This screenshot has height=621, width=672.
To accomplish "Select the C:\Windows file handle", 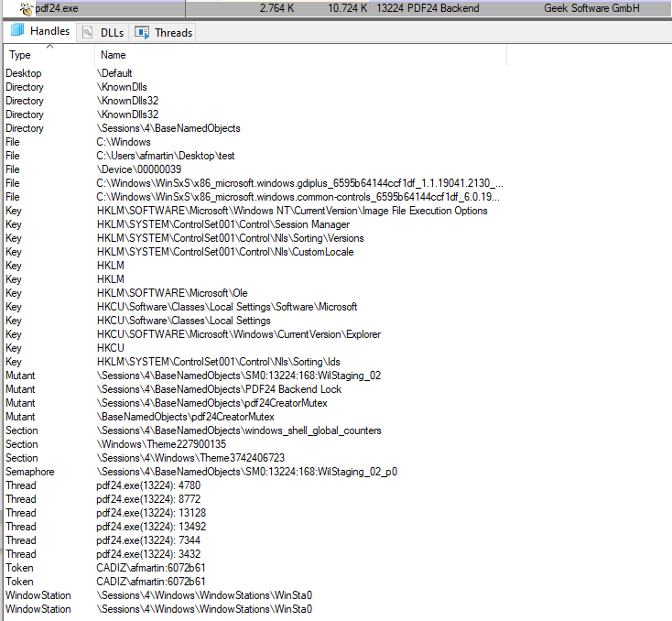I will [x=124, y=142].
